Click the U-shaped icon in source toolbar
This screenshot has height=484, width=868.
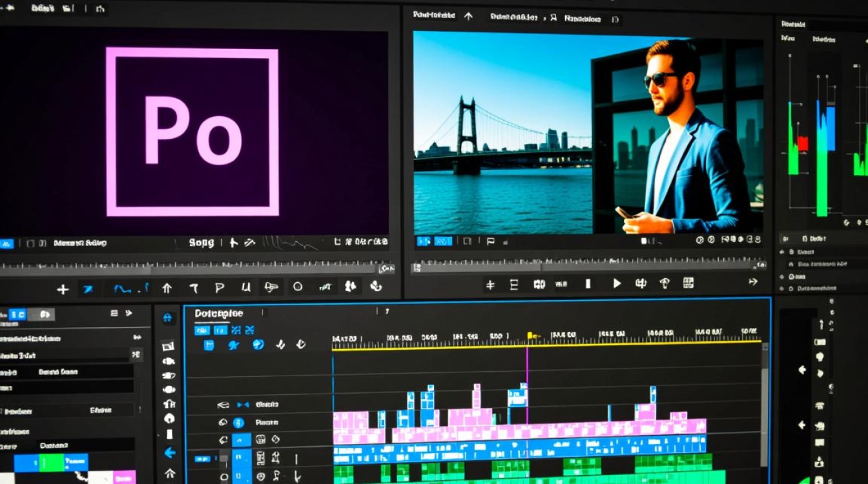[246, 287]
